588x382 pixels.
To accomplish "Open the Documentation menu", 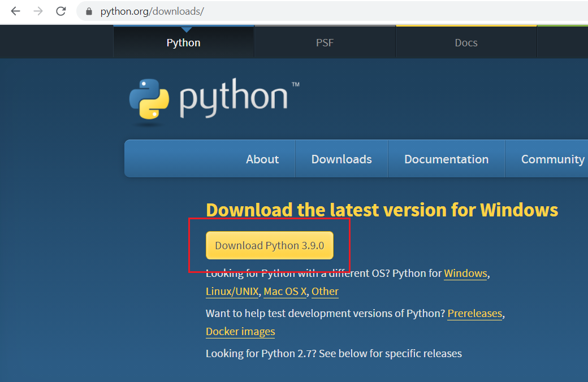I will (446, 159).
